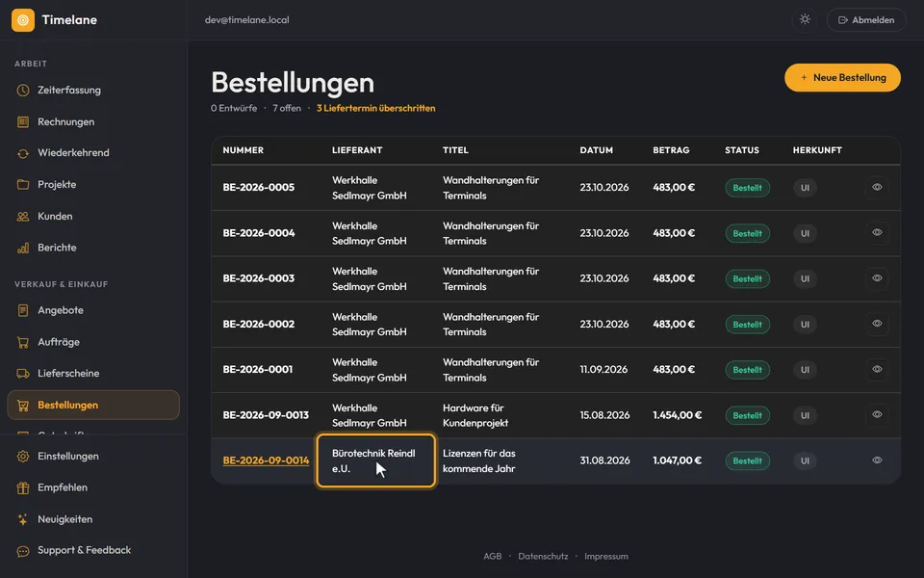Click the amount 1.454,00 €
The height and width of the screenshot is (578, 924).
[677, 415]
